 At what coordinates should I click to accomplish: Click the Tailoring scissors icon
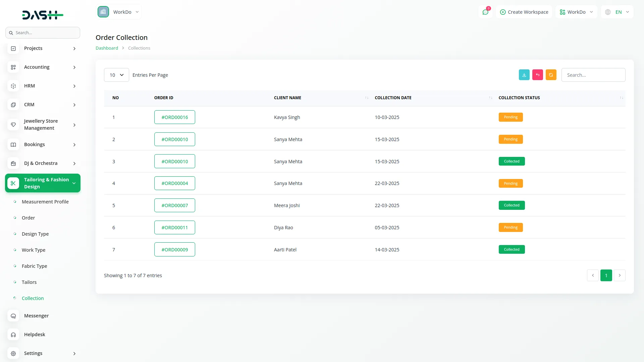pos(13,183)
